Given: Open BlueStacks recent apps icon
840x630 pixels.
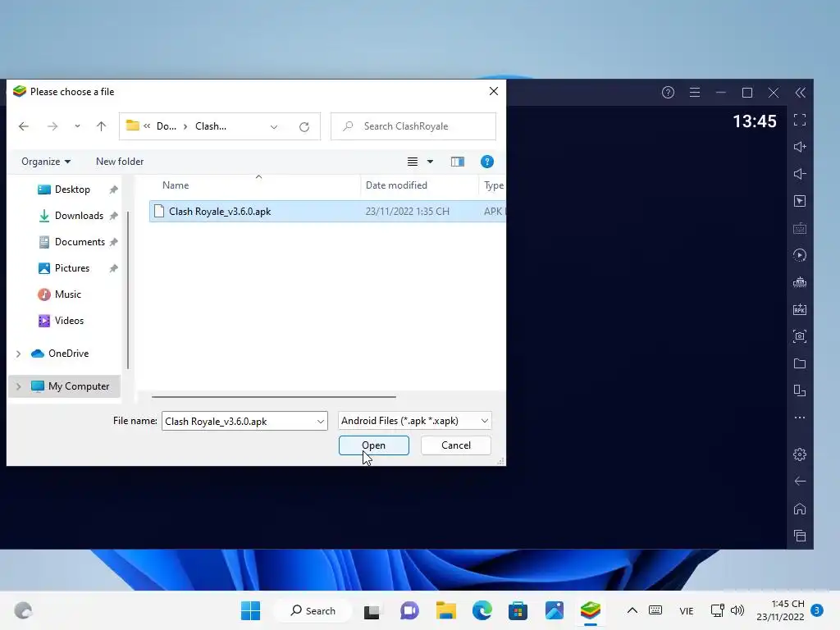Looking at the screenshot, I should [x=799, y=536].
